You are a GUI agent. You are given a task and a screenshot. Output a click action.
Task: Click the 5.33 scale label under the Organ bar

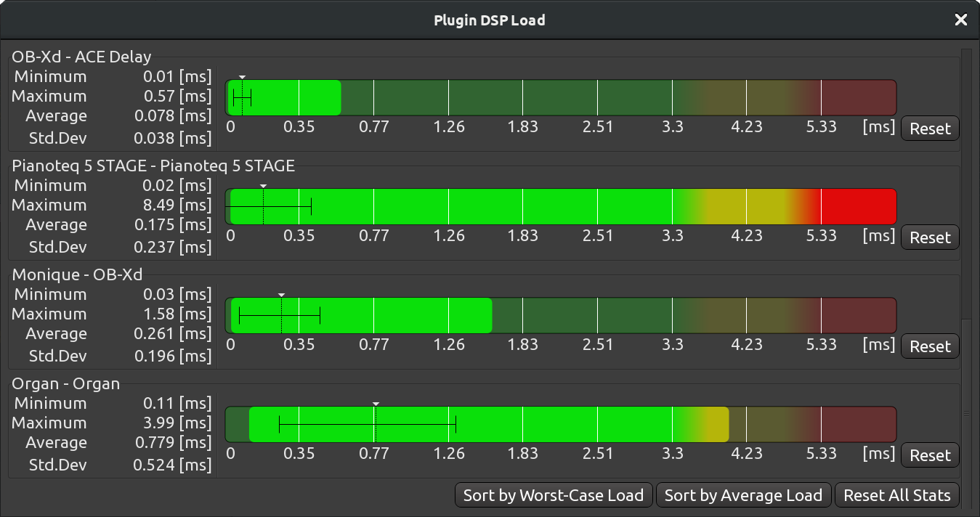(x=821, y=454)
